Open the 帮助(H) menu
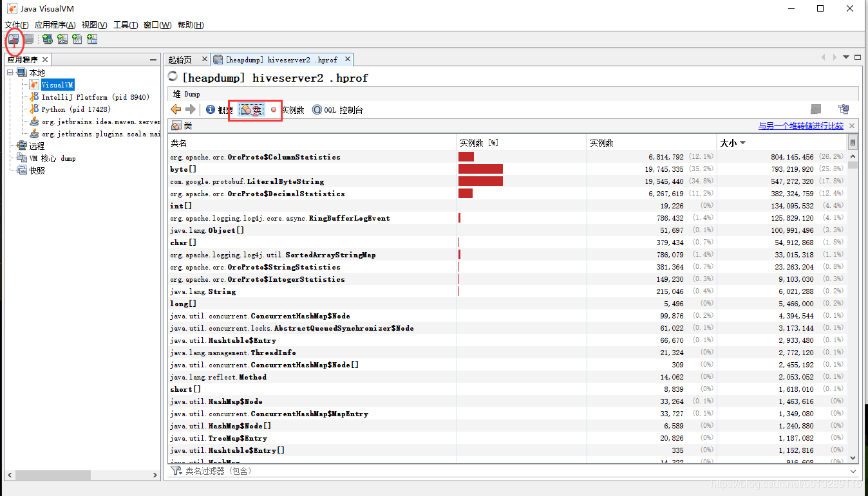This screenshot has height=496, width=868. click(x=191, y=25)
